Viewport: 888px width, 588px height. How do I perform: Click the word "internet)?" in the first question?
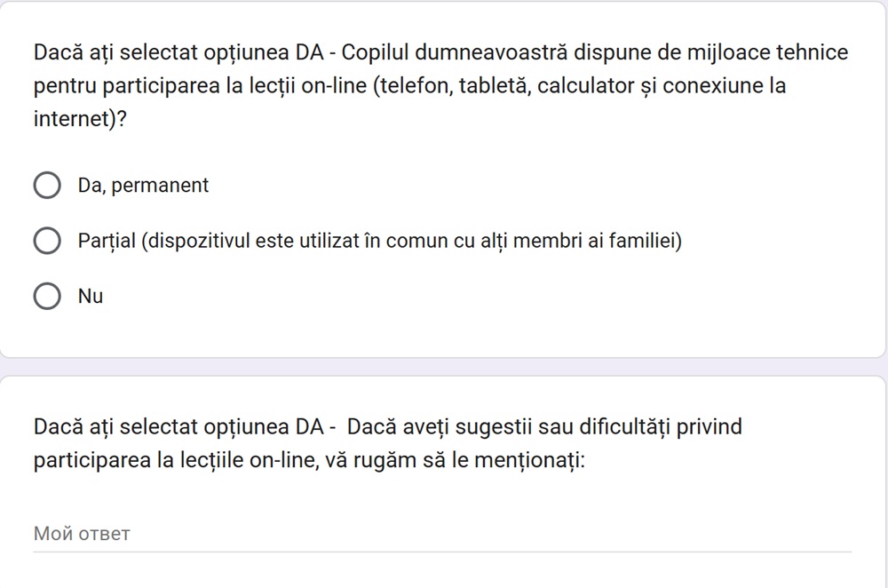click(80, 120)
